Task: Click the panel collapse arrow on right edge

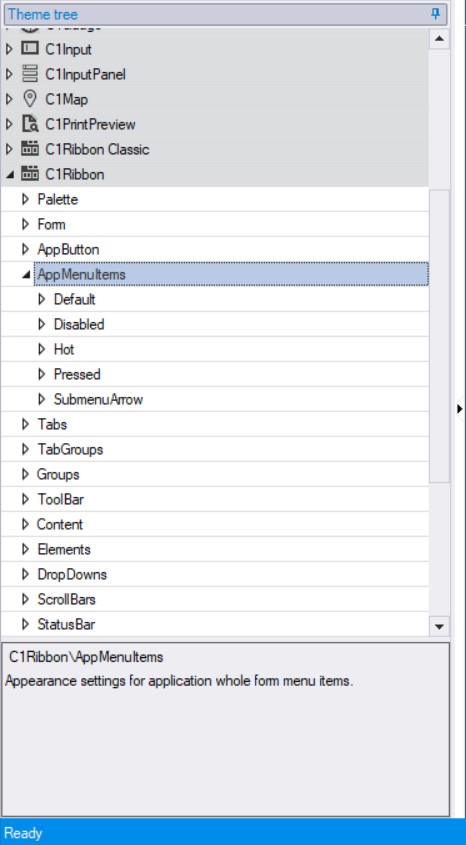Action: (x=459, y=409)
